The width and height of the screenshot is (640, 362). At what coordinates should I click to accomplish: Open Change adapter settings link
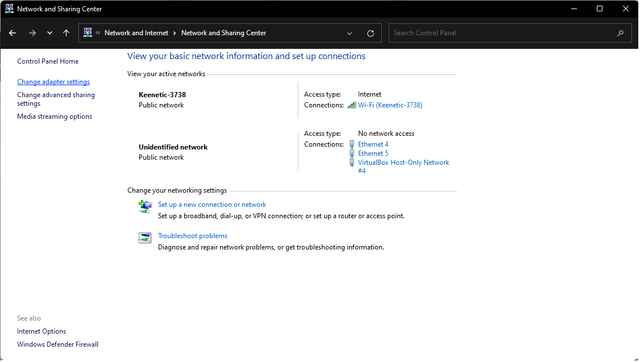tap(53, 82)
